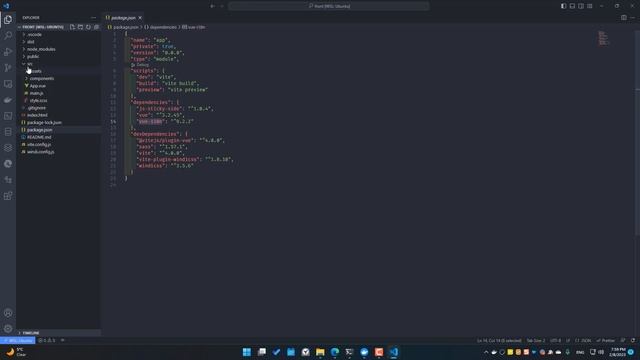The image size is (640, 360).
Task: Click the command center search box
Action: [329, 6]
